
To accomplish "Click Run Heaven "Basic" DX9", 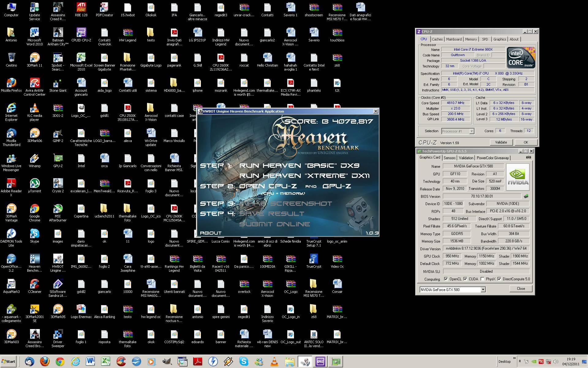I will coord(299,166).
